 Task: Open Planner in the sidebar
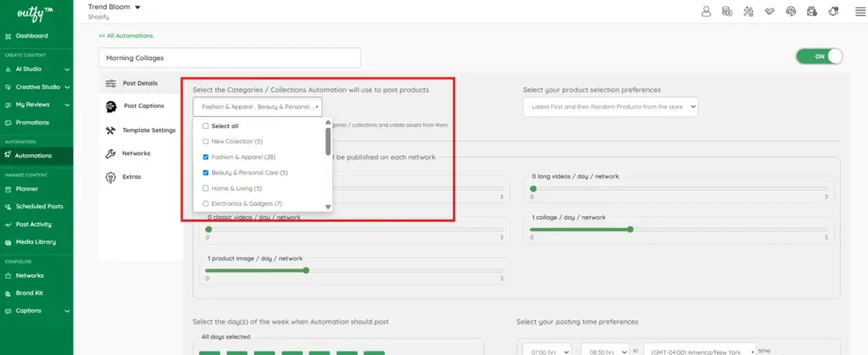tap(27, 189)
